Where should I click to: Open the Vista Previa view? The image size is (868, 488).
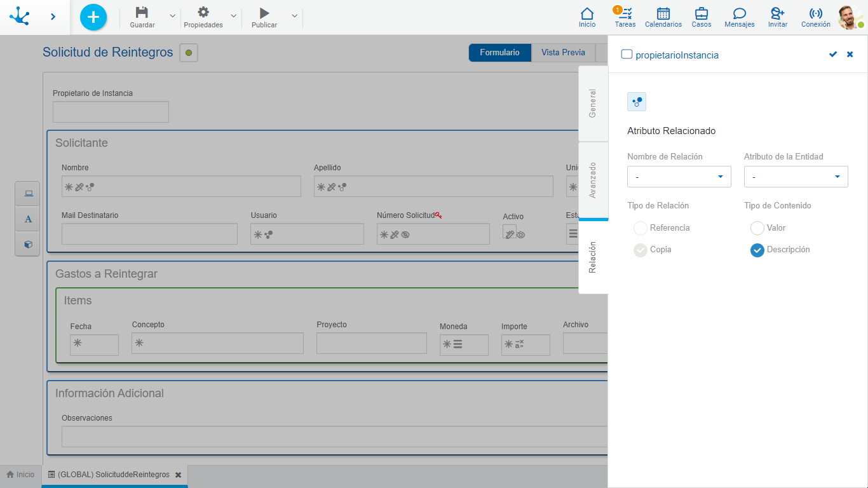pos(563,53)
